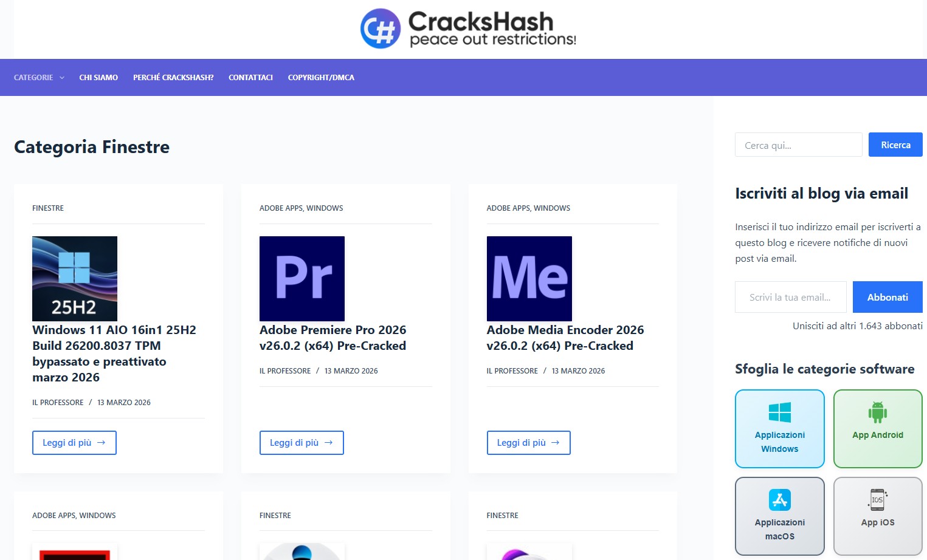Open the App iOS category icon
This screenshot has width=927, height=560.
tap(878, 500)
